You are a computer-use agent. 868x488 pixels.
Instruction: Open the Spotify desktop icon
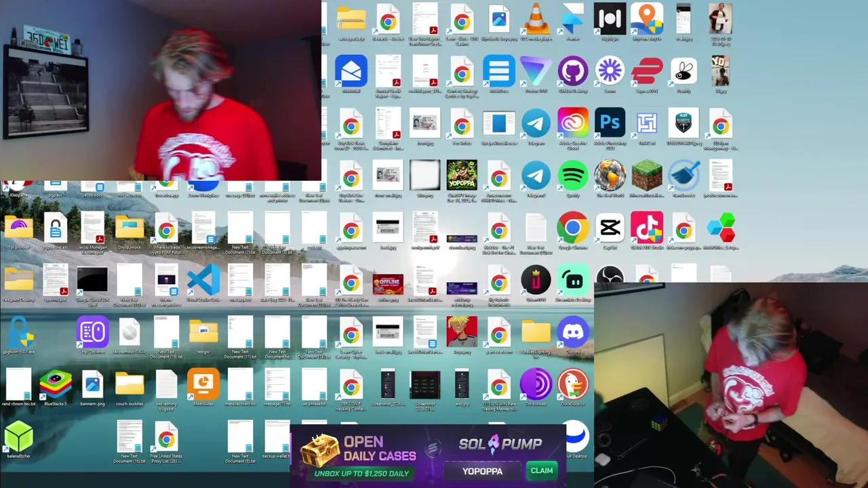coord(573,176)
